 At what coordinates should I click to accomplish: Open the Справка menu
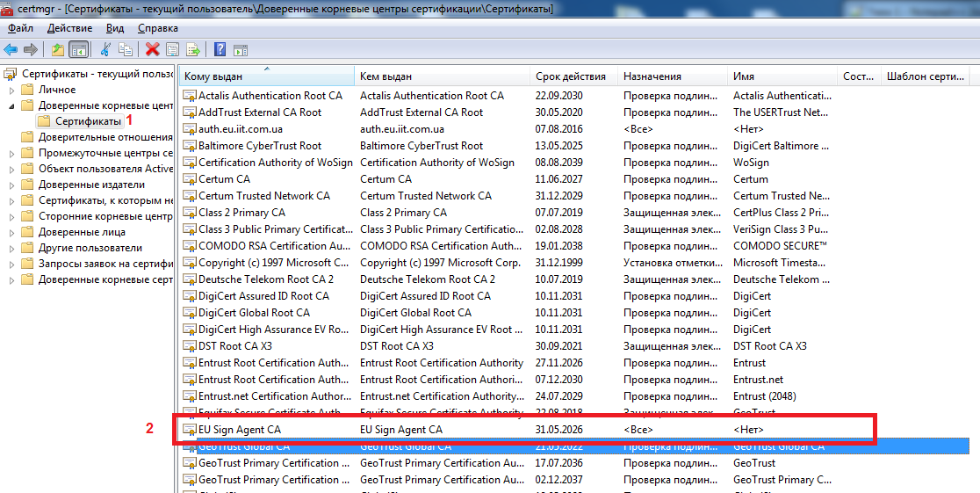point(157,28)
